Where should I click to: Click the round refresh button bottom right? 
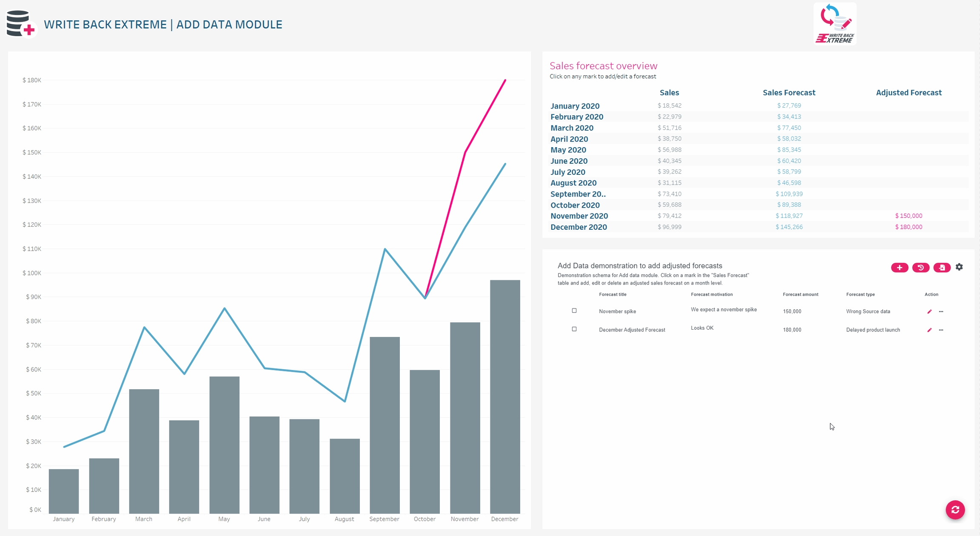pos(955,510)
